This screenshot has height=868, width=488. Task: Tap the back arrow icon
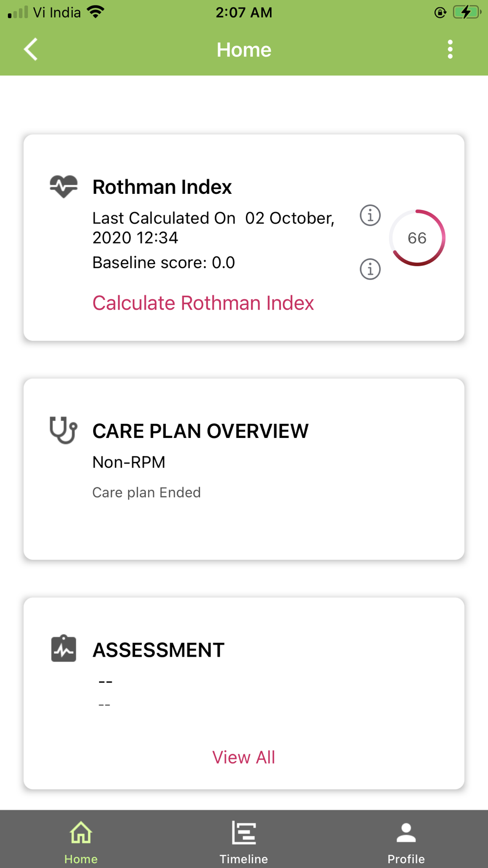click(31, 49)
